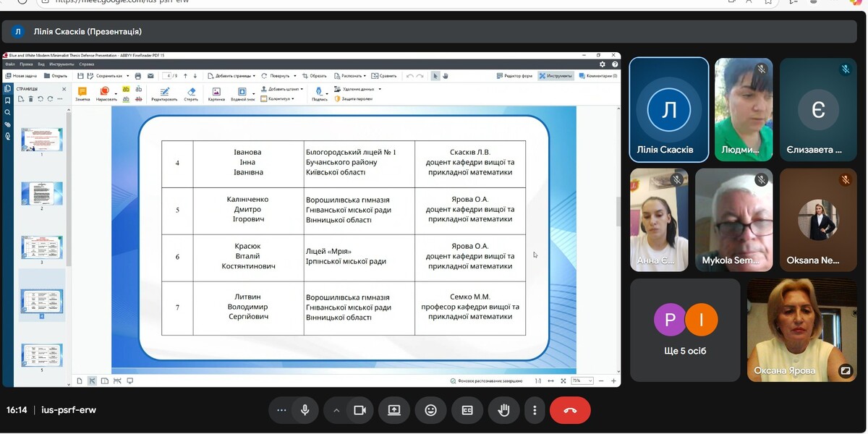Toggle captions in Meet controls

(x=467, y=410)
